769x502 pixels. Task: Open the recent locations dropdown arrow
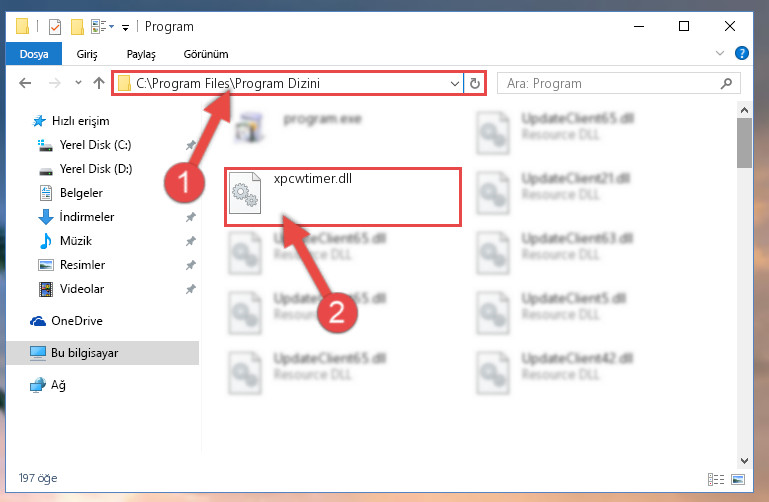(78, 82)
